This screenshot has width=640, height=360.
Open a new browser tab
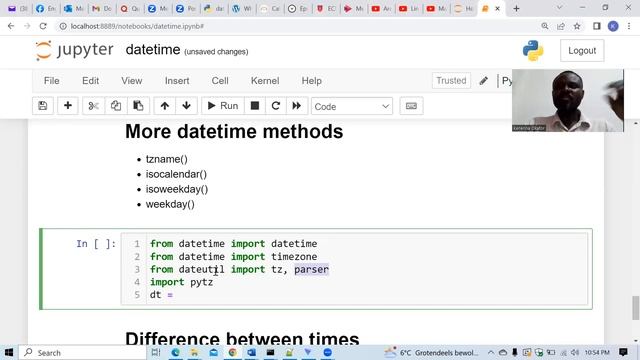[516, 9]
